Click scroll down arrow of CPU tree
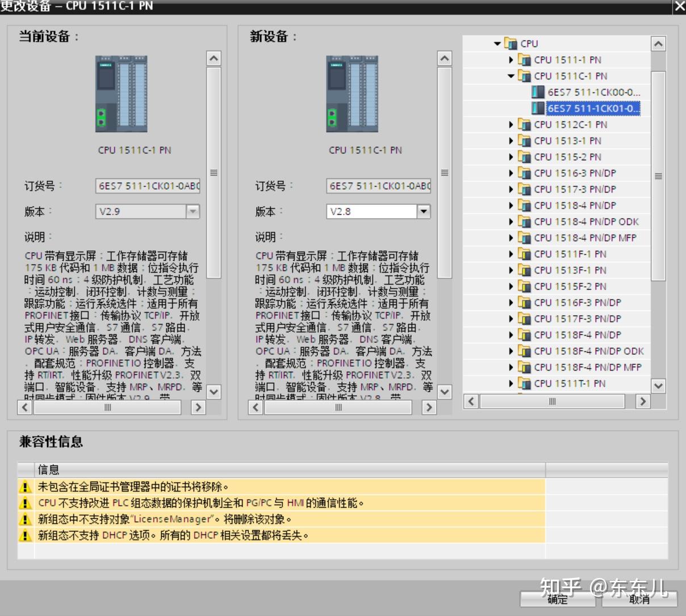 658,386
